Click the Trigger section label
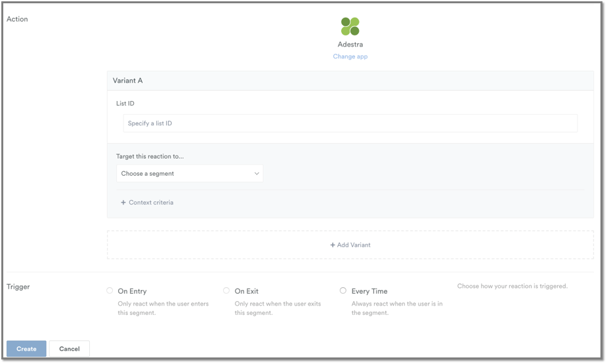Viewport: 607px width, 364px height. click(x=18, y=287)
